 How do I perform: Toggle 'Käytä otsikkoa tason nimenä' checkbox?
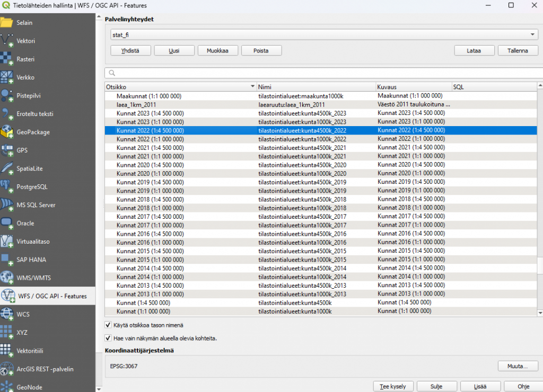108,325
